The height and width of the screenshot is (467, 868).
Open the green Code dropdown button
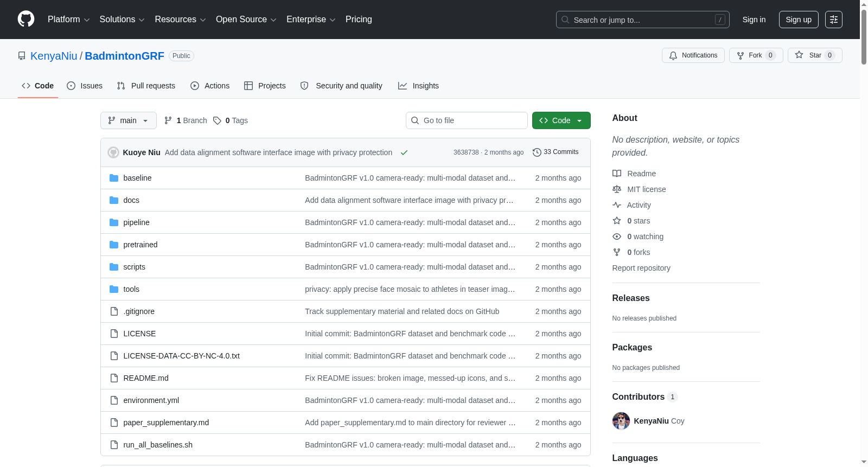click(561, 120)
